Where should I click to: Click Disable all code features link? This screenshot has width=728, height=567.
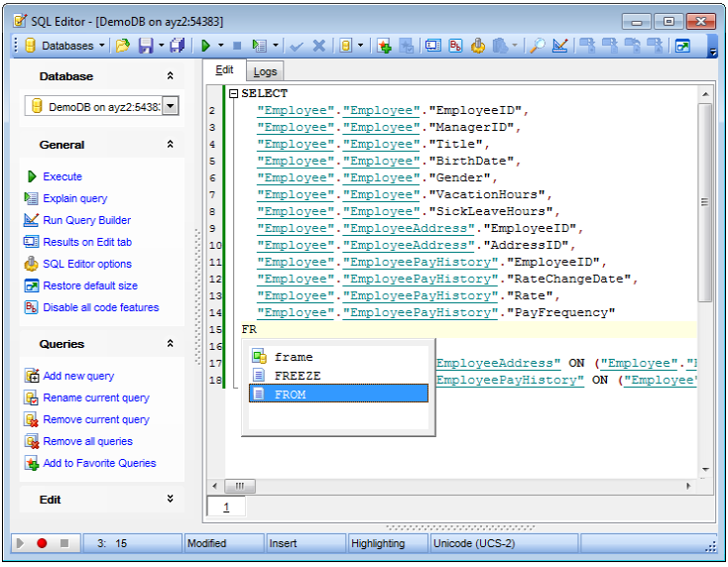tap(101, 307)
